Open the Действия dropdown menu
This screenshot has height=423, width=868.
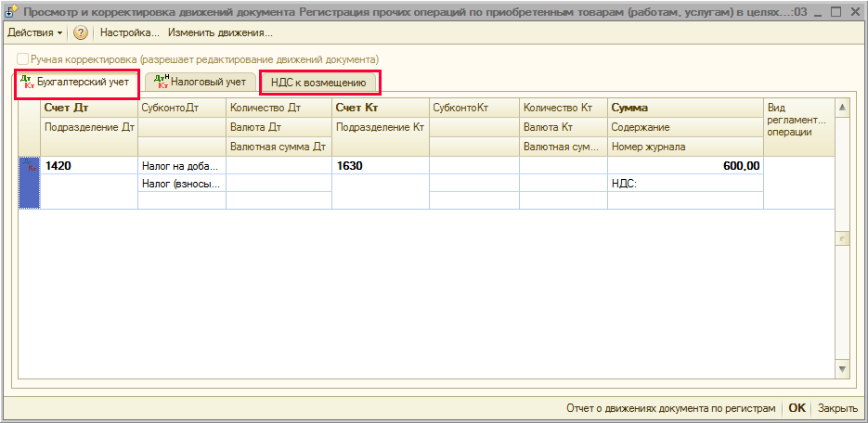click(35, 32)
